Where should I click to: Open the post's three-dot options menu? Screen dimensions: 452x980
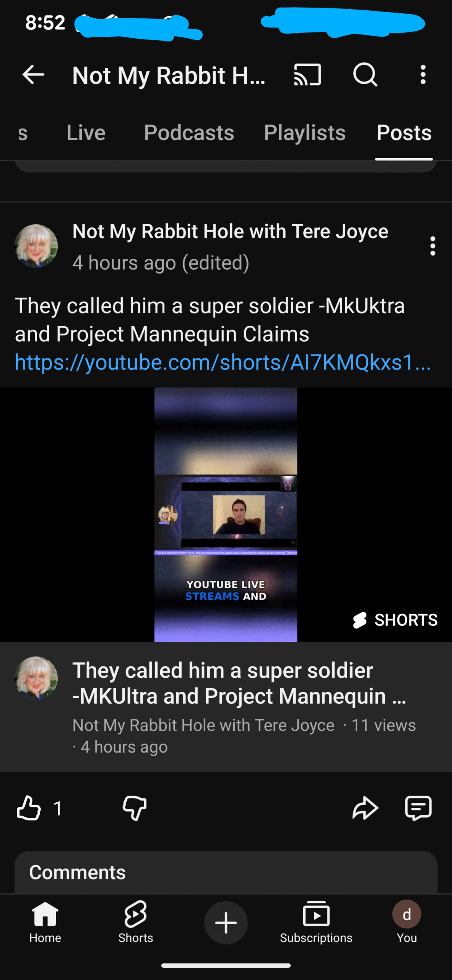432,246
